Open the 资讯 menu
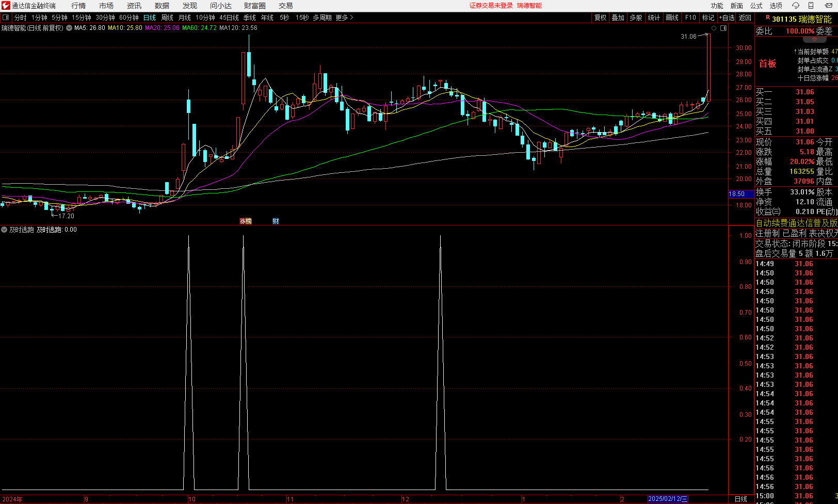838x504 pixels. click(x=134, y=6)
